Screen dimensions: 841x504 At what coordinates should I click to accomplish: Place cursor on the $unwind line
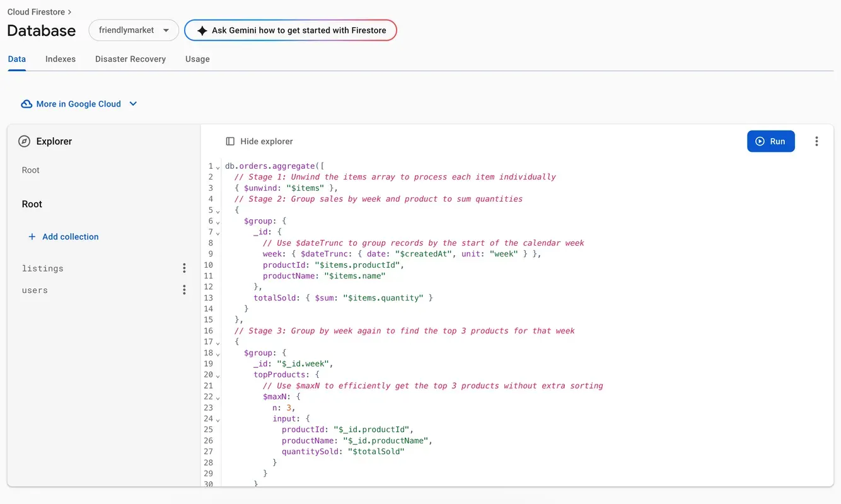(x=286, y=188)
